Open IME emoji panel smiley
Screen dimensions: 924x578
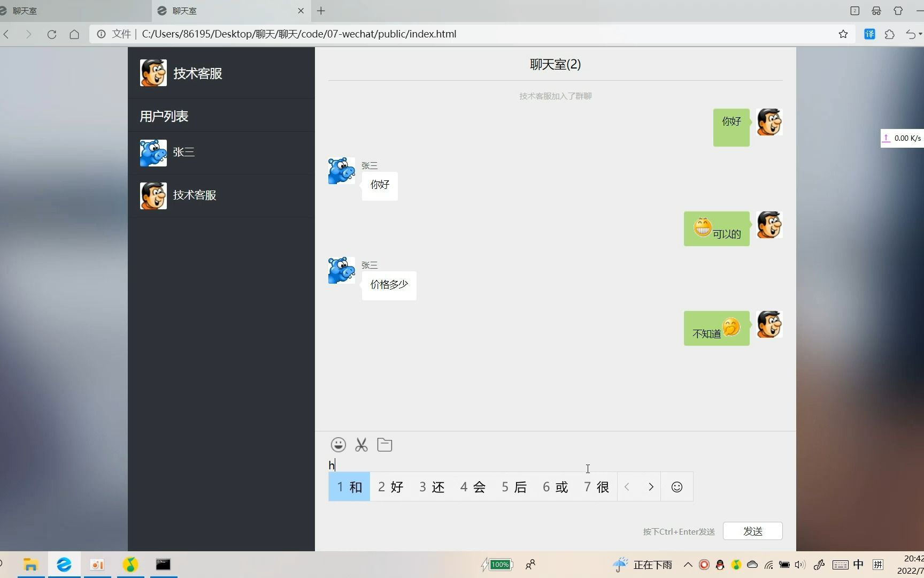(x=677, y=486)
